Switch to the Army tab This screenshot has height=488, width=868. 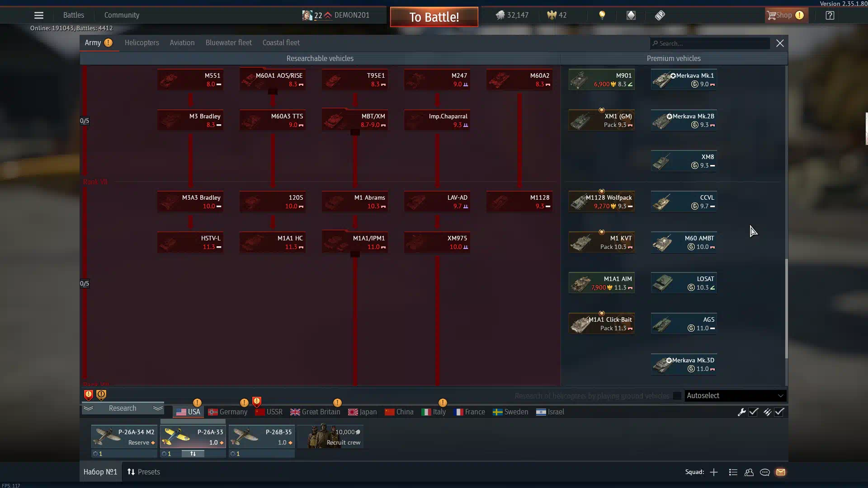[x=99, y=43]
